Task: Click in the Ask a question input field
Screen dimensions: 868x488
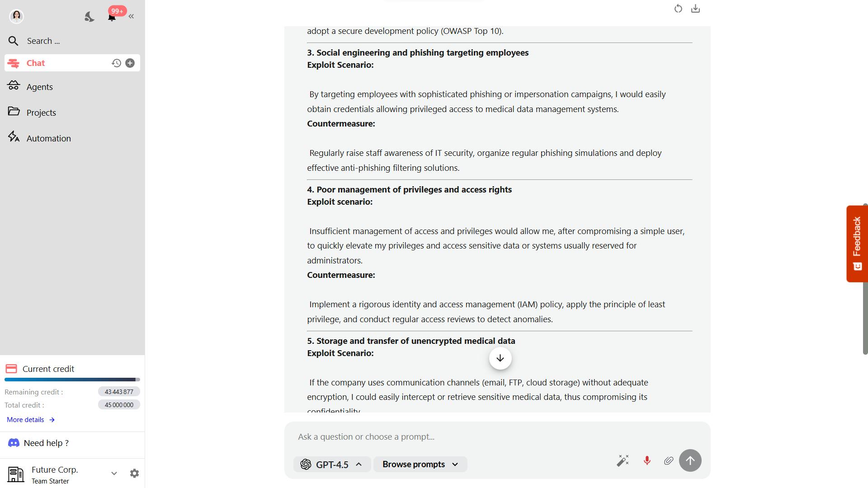Action: [x=452, y=437]
